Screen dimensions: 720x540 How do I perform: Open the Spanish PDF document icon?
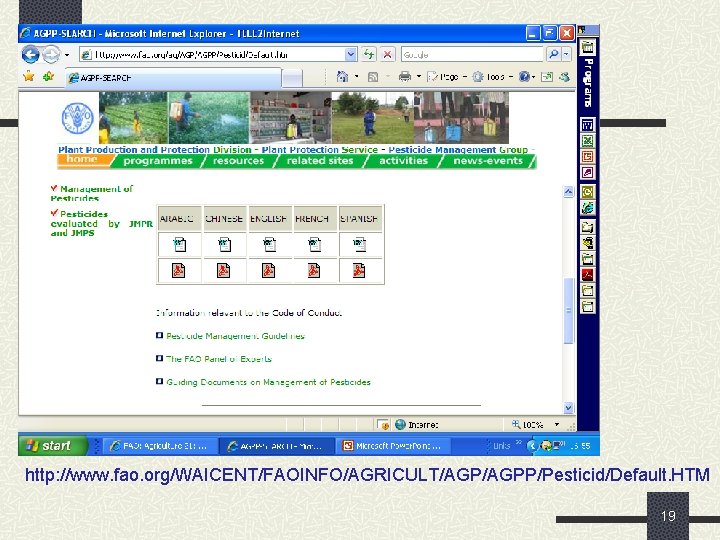359,270
